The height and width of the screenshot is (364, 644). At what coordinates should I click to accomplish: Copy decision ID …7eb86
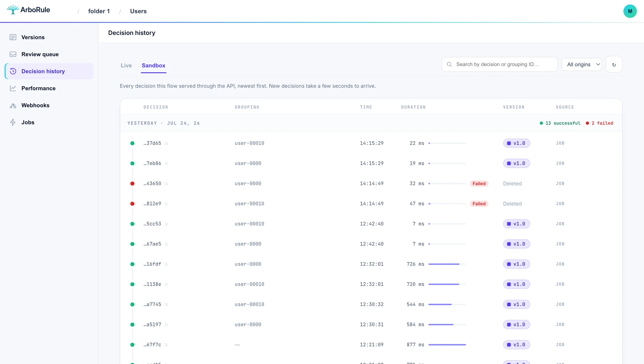point(166,163)
